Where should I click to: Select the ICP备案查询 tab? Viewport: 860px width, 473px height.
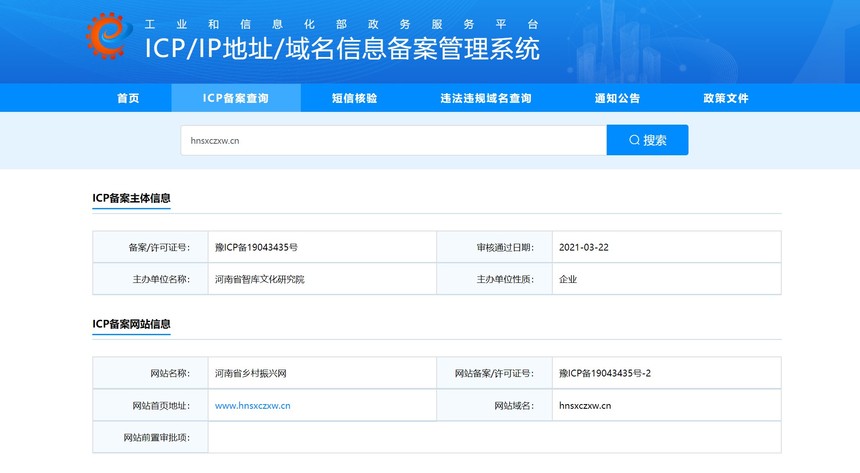[236, 98]
